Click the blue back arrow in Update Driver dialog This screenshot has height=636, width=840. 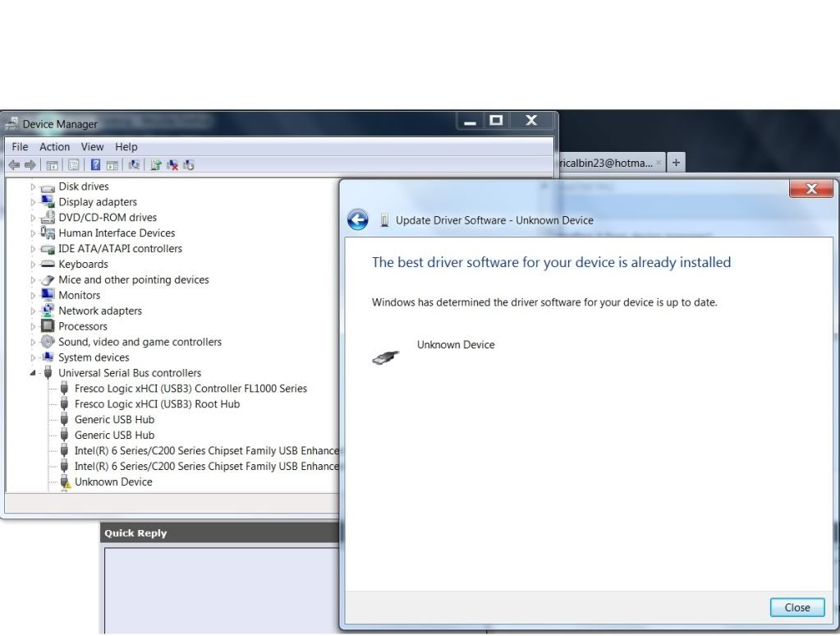point(357,220)
